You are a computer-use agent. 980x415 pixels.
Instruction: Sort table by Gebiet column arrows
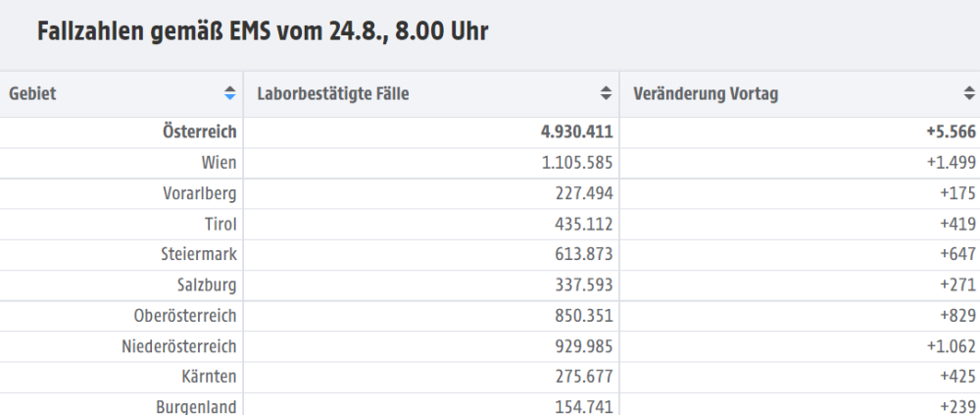pos(230,93)
